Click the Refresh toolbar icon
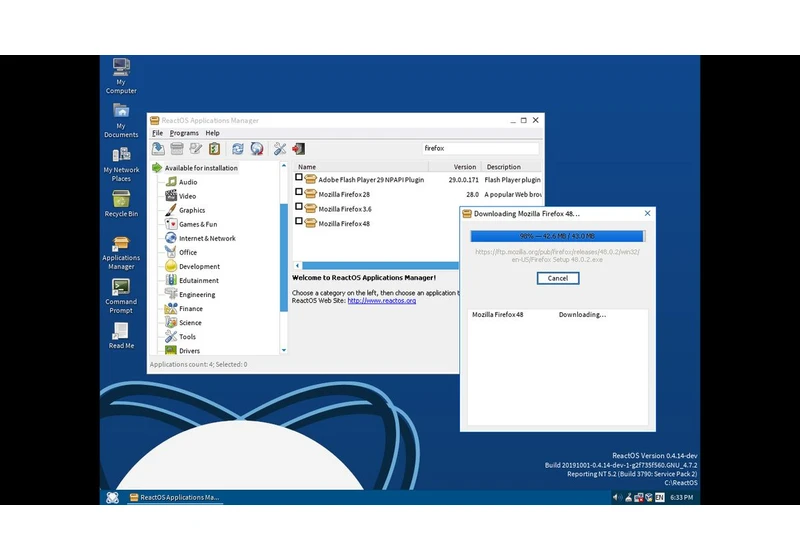This screenshot has height=560, width=800. (x=238, y=148)
